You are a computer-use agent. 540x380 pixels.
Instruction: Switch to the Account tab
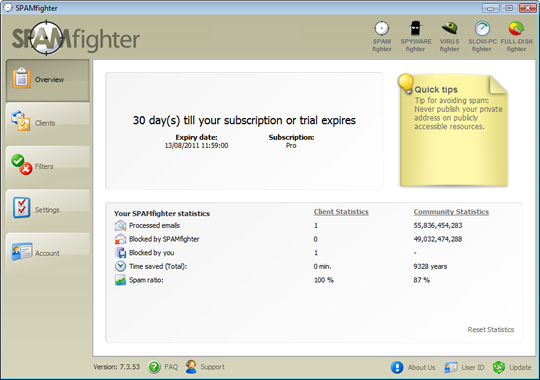(48, 253)
